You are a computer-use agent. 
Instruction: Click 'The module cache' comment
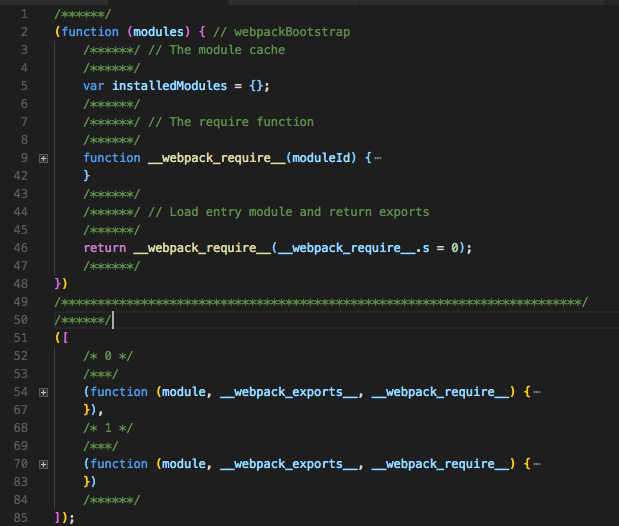click(x=227, y=50)
